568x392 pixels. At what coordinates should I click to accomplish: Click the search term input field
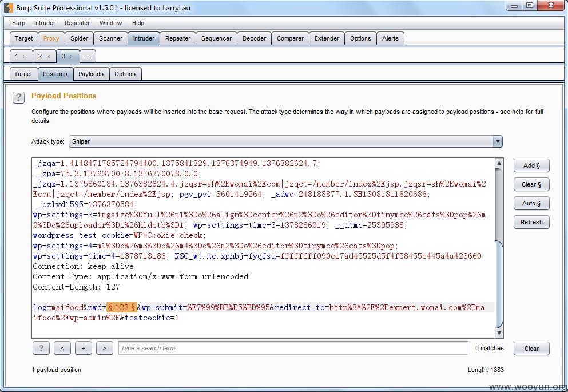293,348
